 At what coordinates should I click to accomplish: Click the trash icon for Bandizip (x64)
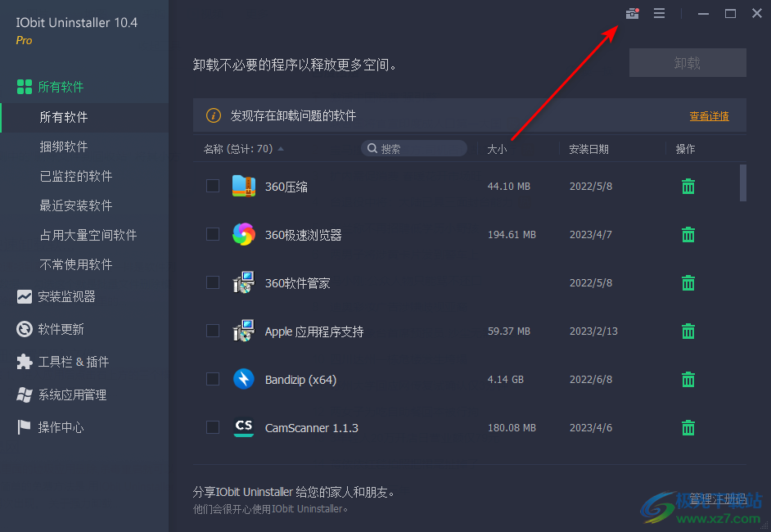point(688,379)
